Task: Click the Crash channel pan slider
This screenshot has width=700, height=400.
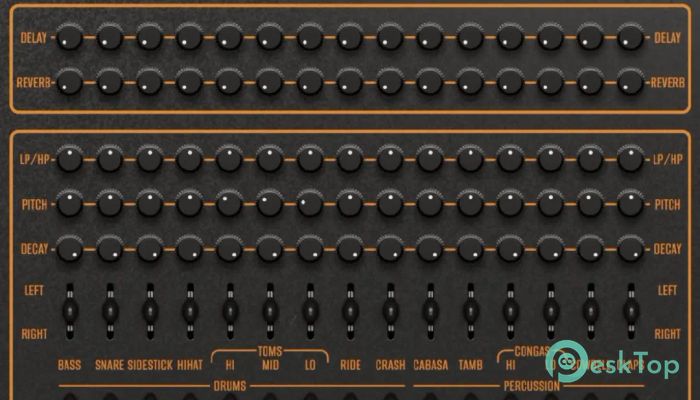Action: (389, 312)
